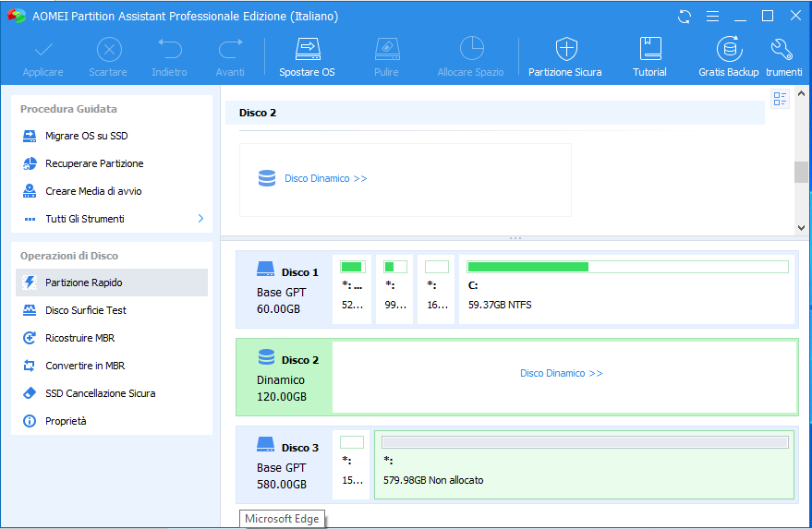Click the Indietro undo arrow
The width and height of the screenshot is (812, 529).
coord(170,49)
